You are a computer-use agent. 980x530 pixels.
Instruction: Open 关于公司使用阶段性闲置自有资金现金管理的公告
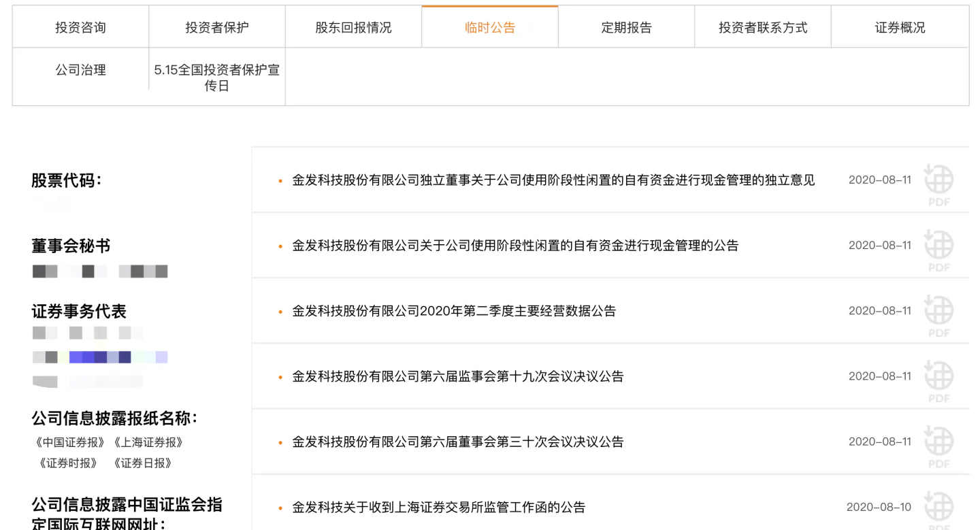click(515, 246)
